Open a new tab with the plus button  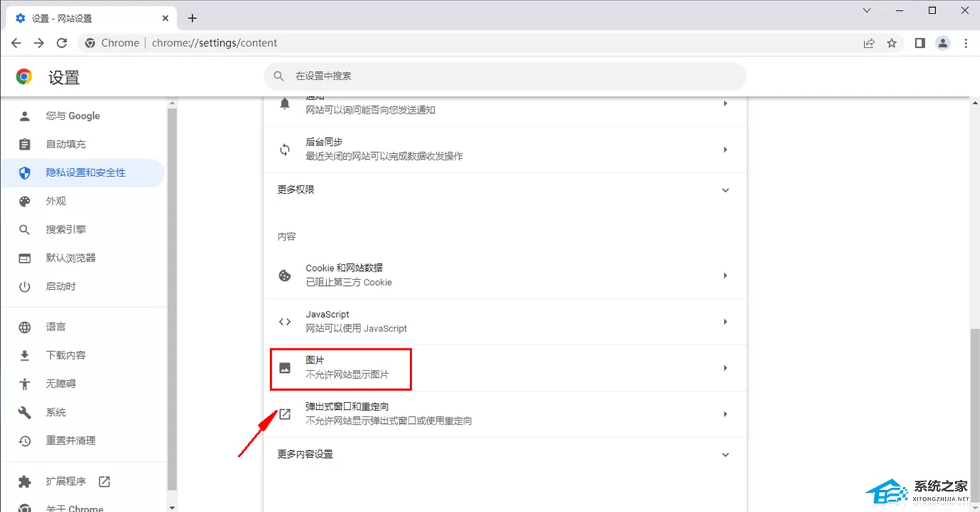pyautogui.click(x=192, y=18)
